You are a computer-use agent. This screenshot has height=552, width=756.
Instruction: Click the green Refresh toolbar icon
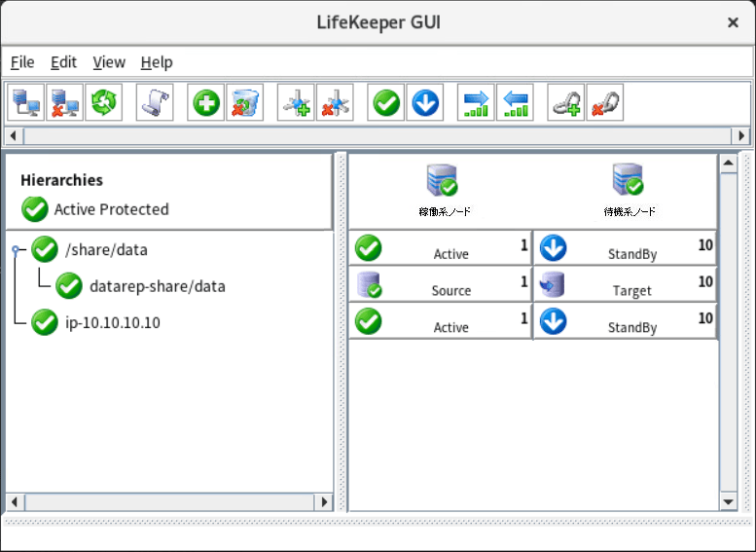pyautogui.click(x=104, y=102)
